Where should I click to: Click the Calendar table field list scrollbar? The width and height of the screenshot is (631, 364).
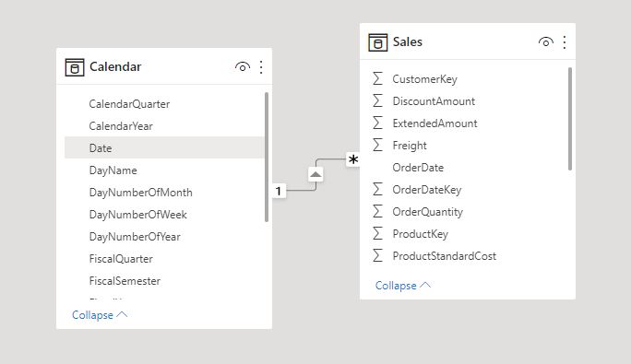pyautogui.click(x=267, y=157)
